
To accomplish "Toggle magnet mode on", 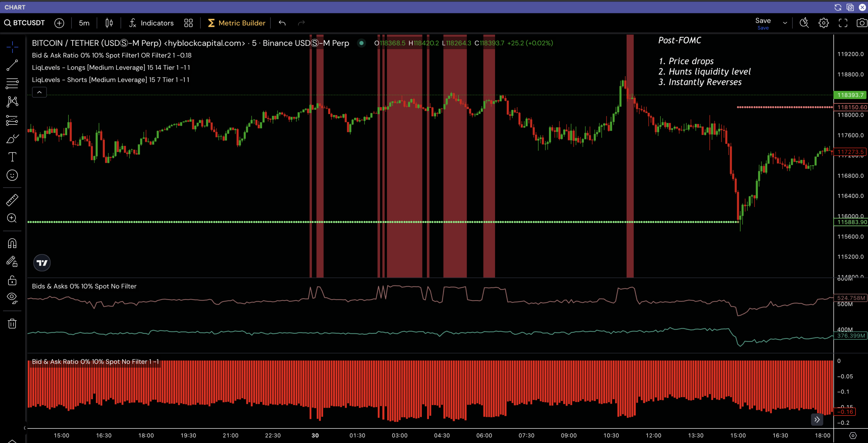I will 12,243.
